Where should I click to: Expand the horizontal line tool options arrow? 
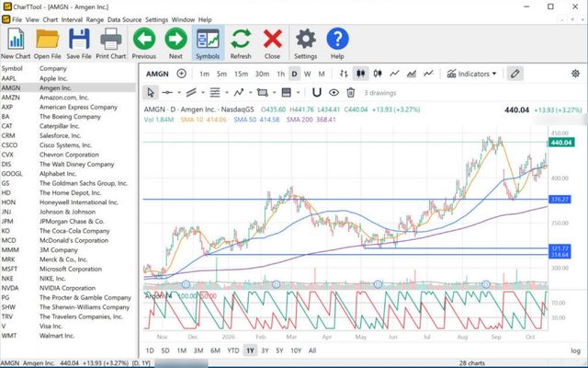(179, 92)
